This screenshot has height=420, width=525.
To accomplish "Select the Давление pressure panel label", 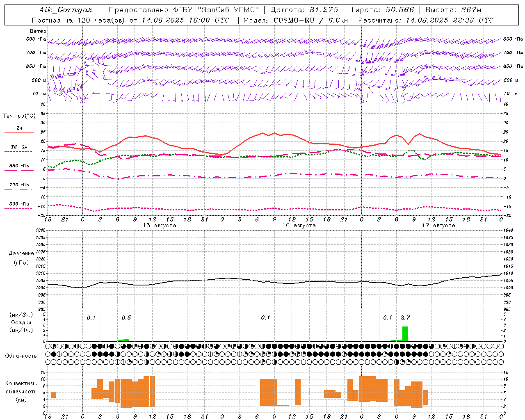I will (21, 253).
